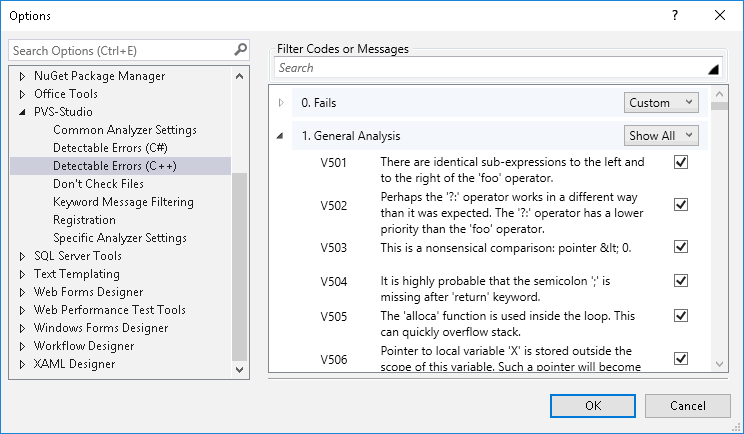Click the options tree scroll down arrow

239,369
